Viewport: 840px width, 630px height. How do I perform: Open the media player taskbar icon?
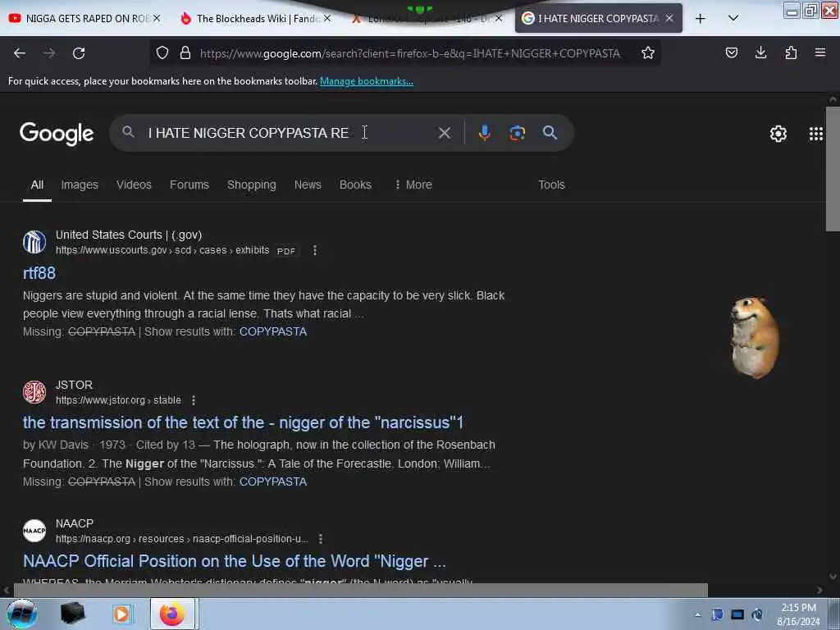pyautogui.click(x=121, y=614)
